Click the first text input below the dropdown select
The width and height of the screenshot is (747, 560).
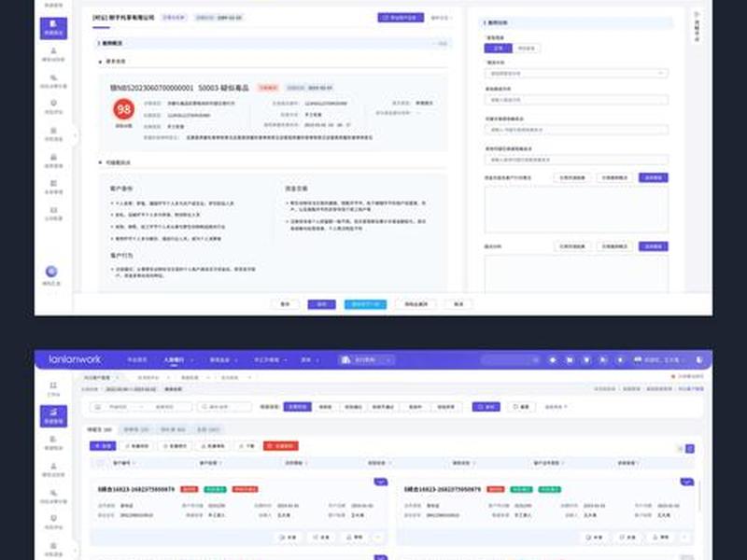(576, 100)
